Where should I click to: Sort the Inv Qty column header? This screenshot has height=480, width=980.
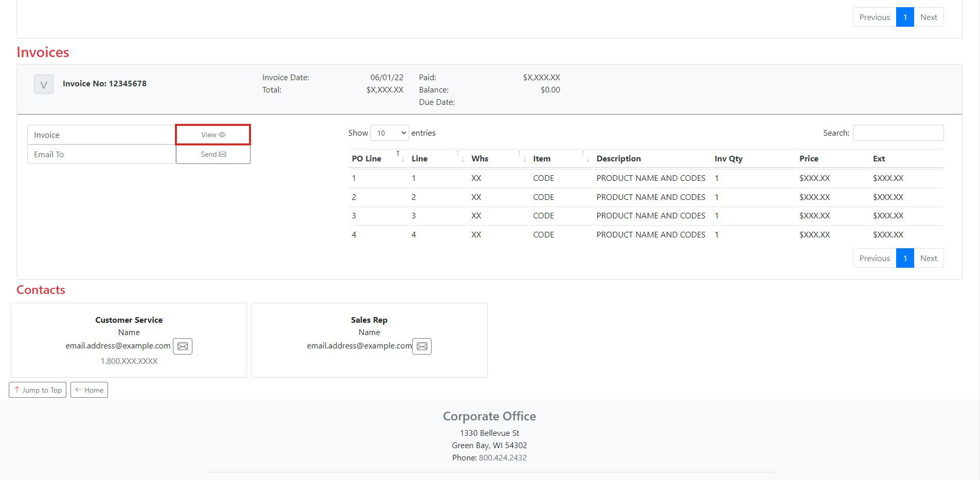click(x=728, y=158)
